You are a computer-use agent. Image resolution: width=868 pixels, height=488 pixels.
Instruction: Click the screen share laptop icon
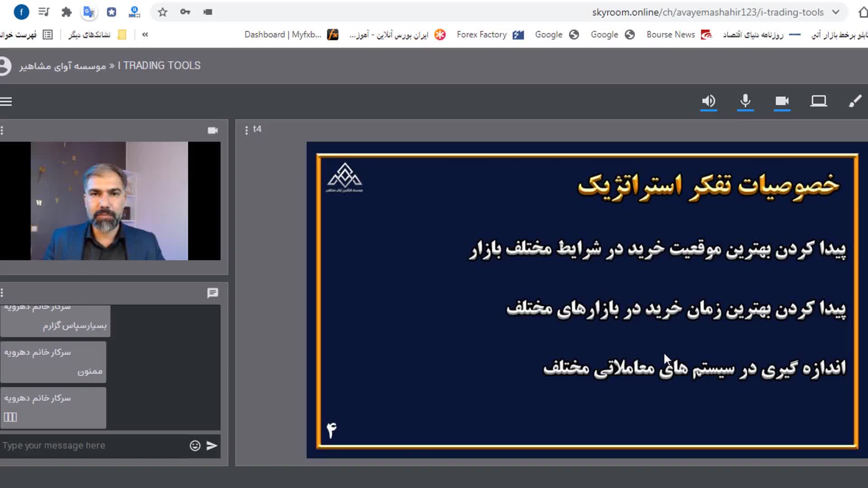pos(818,101)
